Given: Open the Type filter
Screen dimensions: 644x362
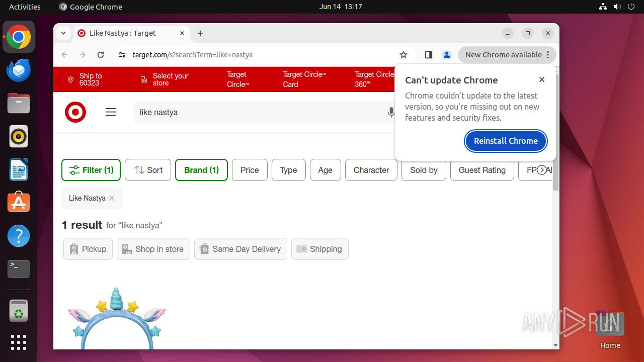Looking at the screenshot, I should [x=288, y=170].
